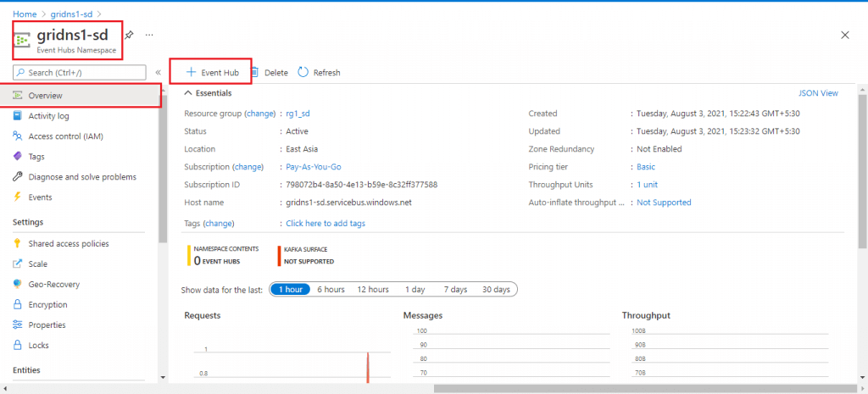Screen dimensions: 868x394
Task: Select the 7 days time range
Action: pyautogui.click(x=455, y=290)
